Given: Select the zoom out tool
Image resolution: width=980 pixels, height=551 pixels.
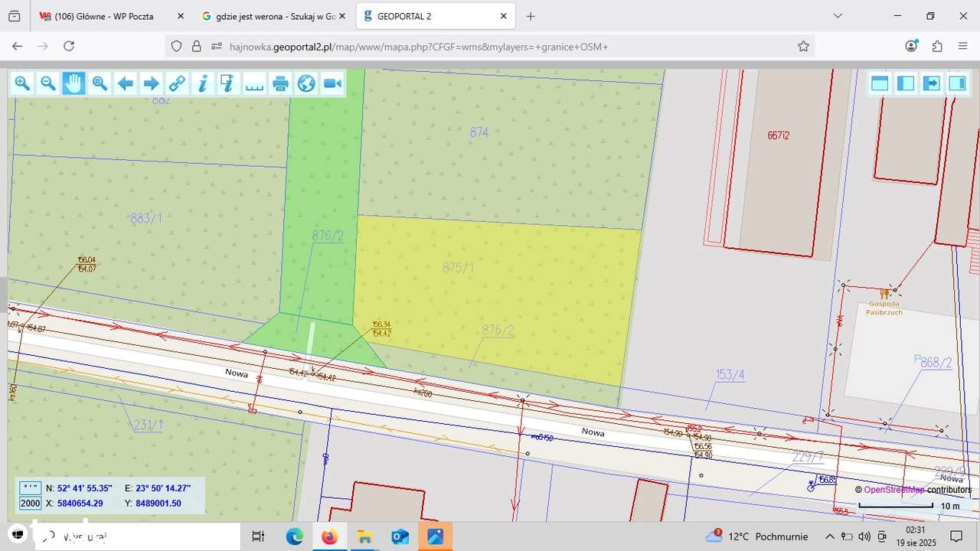Looking at the screenshot, I should point(47,83).
